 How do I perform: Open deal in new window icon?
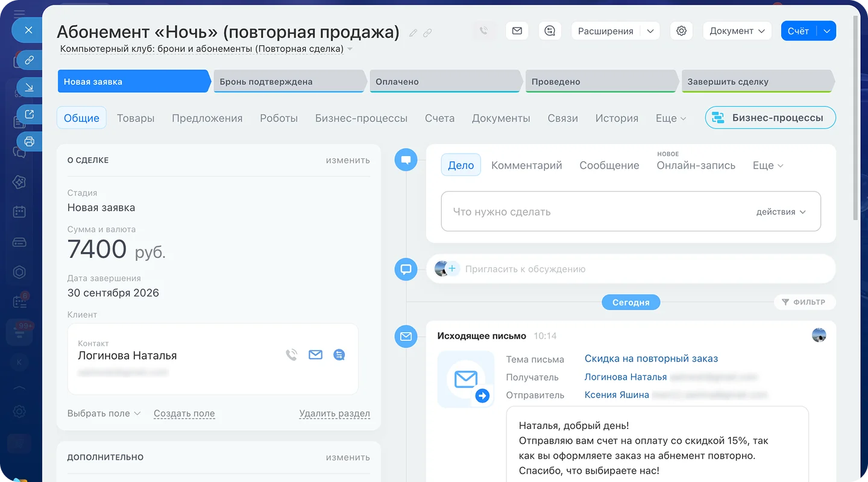coord(29,114)
